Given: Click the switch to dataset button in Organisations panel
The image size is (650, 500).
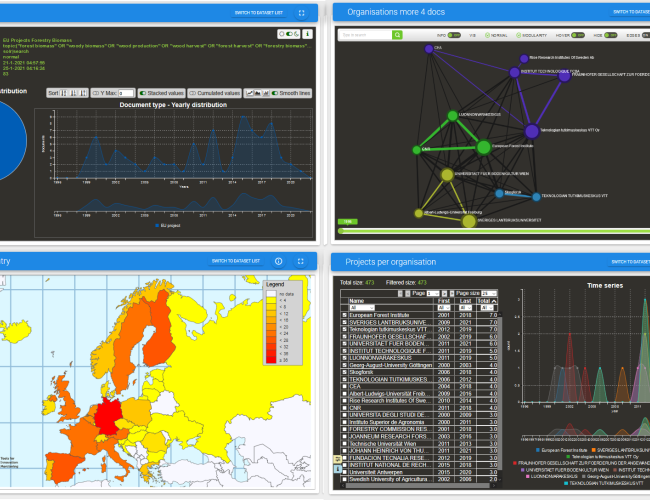Looking at the screenshot, I should click(x=630, y=12).
